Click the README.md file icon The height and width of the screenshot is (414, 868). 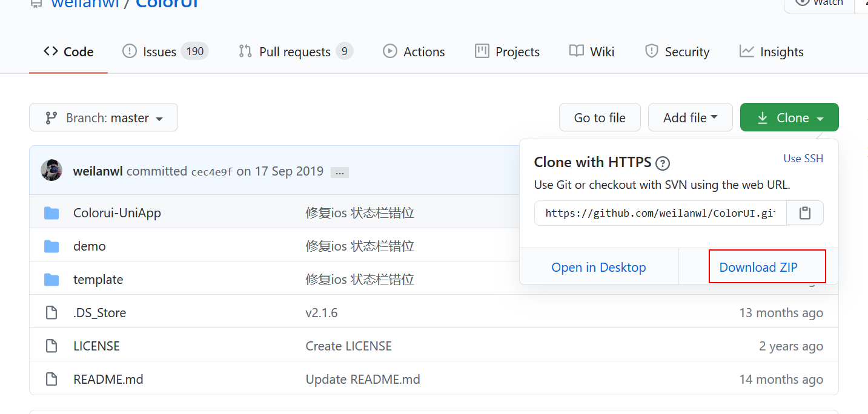coord(51,379)
